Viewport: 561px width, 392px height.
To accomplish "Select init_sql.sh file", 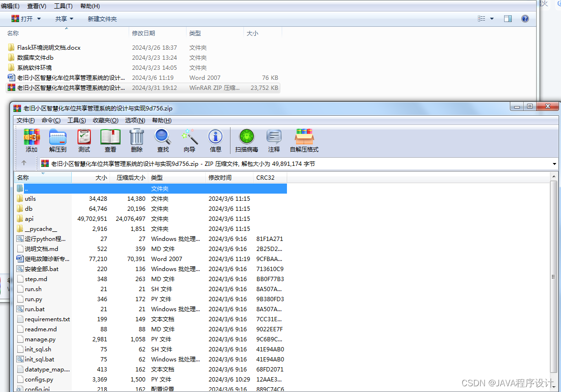I will coord(151,349).
